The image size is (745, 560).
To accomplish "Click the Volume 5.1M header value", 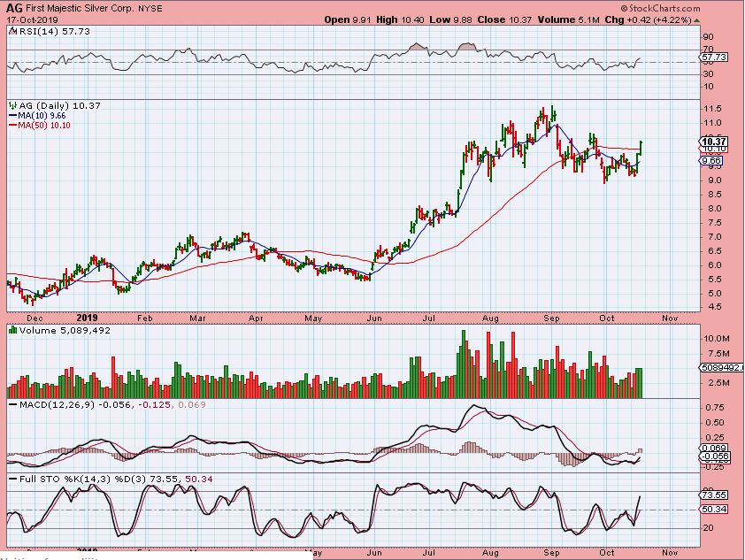I will (x=570, y=20).
